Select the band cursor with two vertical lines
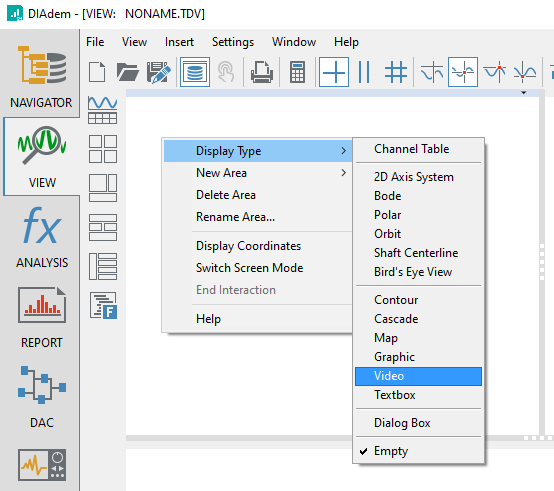The image size is (554, 491). 364,72
